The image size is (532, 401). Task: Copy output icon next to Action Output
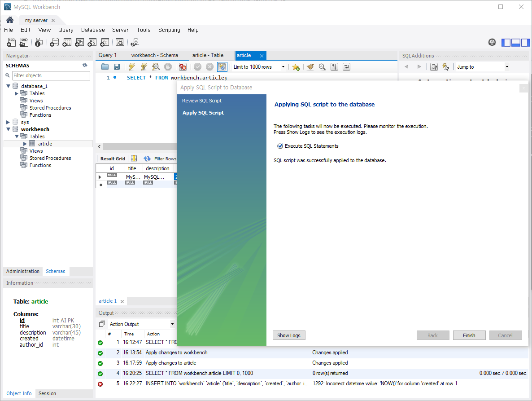tap(102, 324)
